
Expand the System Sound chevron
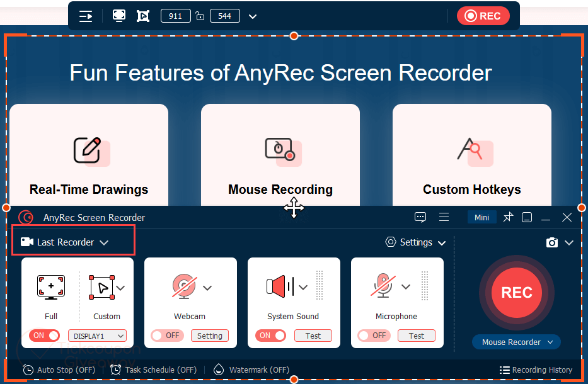(x=303, y=287)
